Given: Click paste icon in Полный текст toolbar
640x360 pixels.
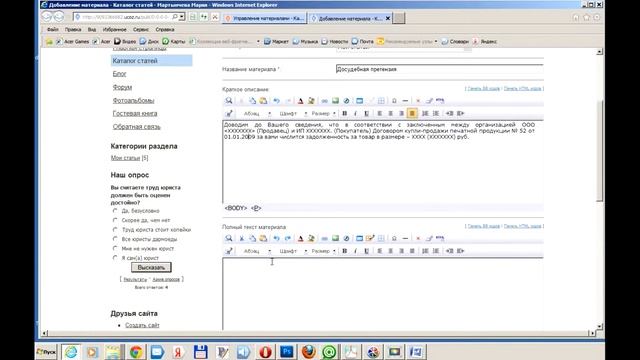Looking at the screenshot, I should point(263,238).
